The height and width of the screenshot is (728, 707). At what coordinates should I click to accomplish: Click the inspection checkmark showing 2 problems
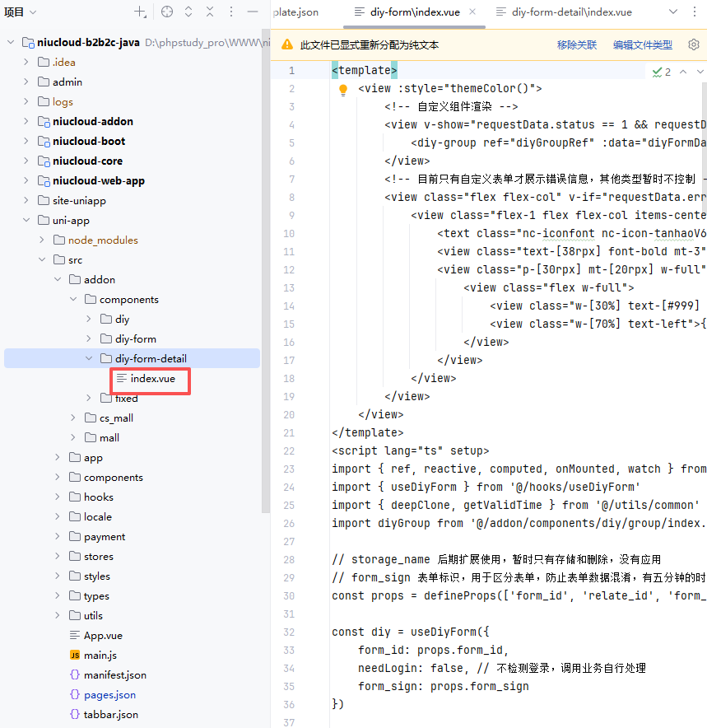(x=662, y=72)
